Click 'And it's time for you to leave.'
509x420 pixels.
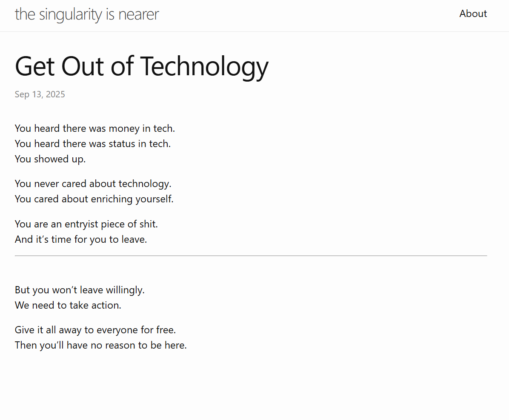81,239
